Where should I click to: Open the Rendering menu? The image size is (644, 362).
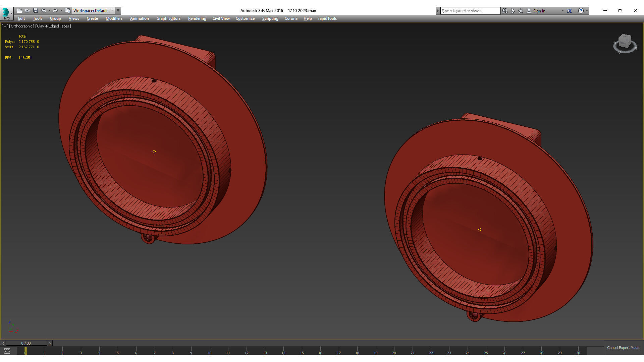[x=197, y=18]
